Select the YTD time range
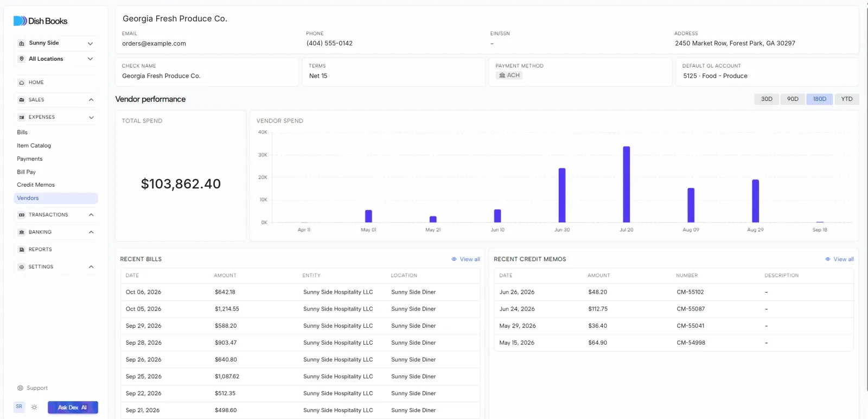 [847, 99]
